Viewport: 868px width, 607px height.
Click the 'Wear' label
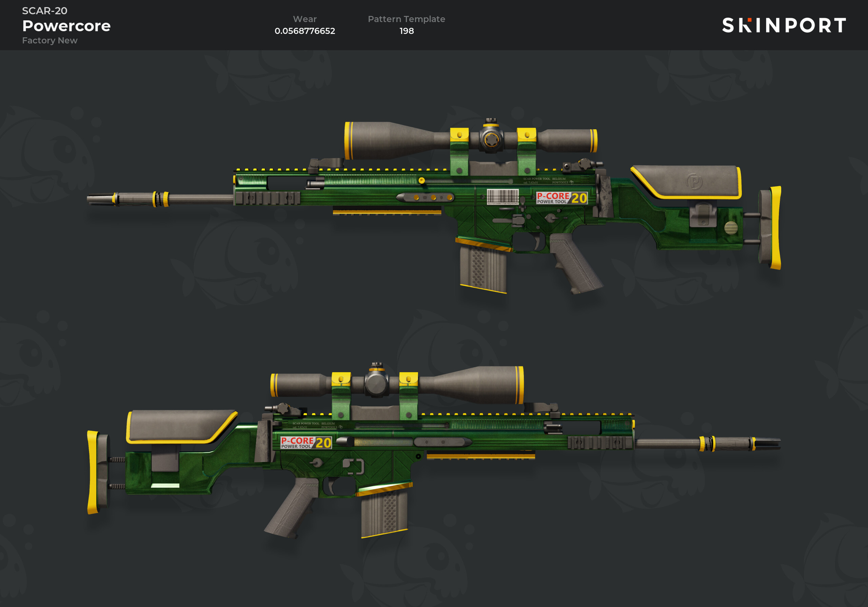[305, 19]
